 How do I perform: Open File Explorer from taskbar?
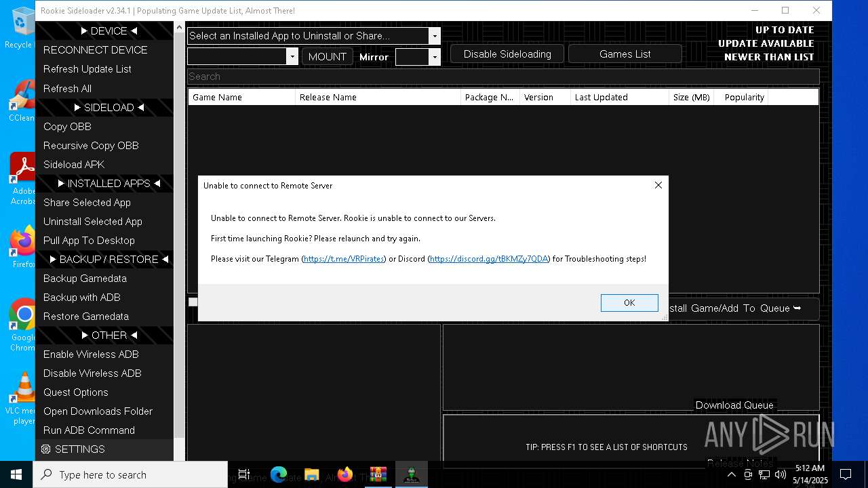click(312, 474)
